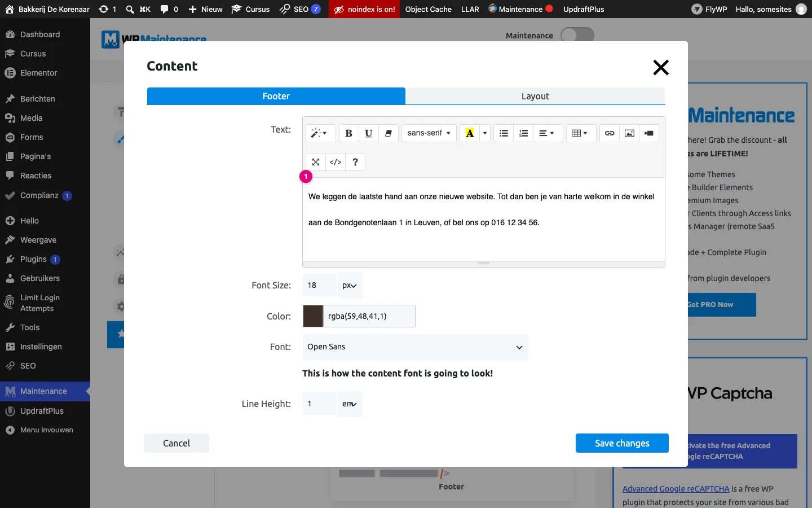The image size is (812, 508).
Task: Toggle underline formatting in editor
Action: (368, 133)
